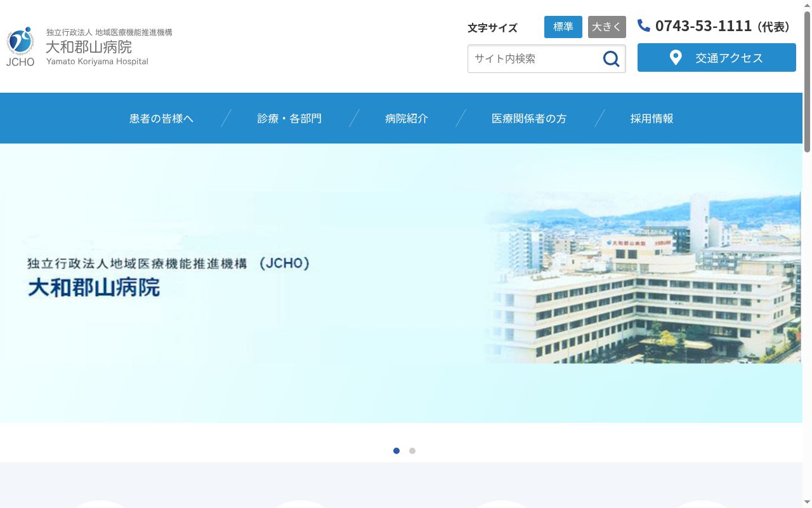The height and width of the screenshot is (508, 812).
Task: Click the 文字サイズ label
Action: (492, 28)
